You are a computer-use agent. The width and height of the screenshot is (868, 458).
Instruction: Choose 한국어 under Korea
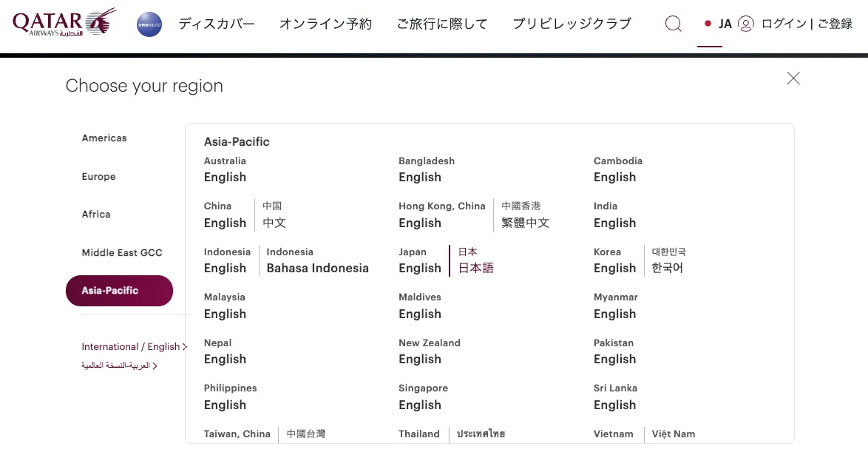tap(667, 268)
